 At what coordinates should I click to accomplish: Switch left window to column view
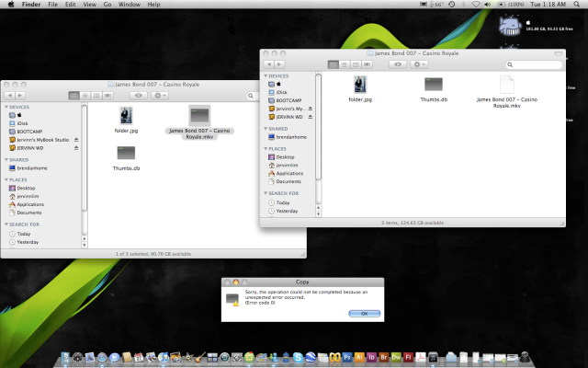[95, 95]
